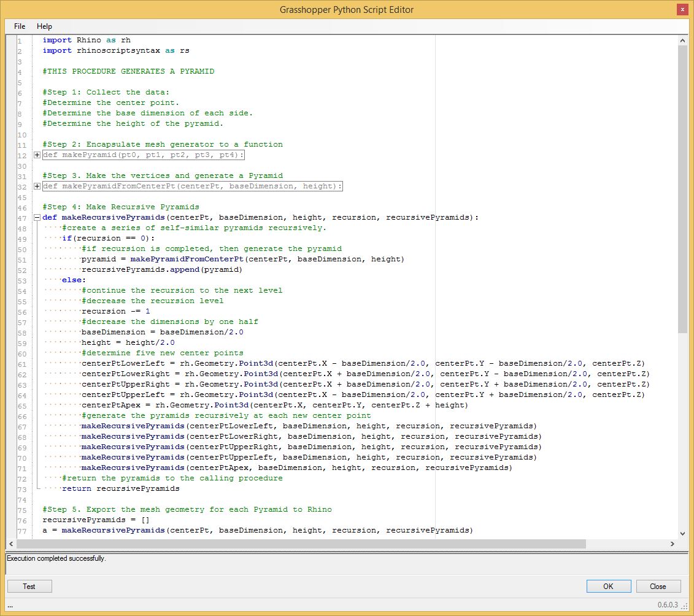Click the vertical scrollbar down arrow

click(x=682, y=534)
